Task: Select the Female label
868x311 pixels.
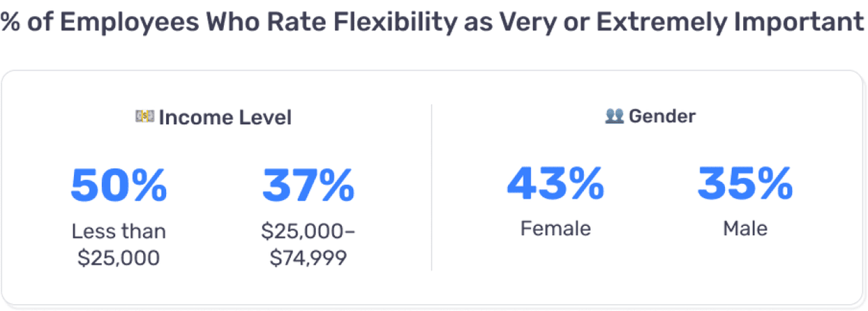Action: (x=555, y=228)
